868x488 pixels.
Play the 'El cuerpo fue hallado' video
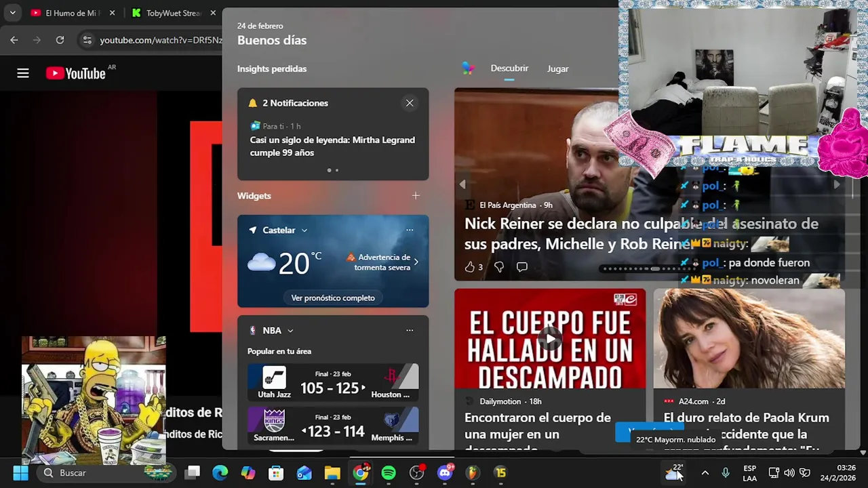tap(550, 339)
